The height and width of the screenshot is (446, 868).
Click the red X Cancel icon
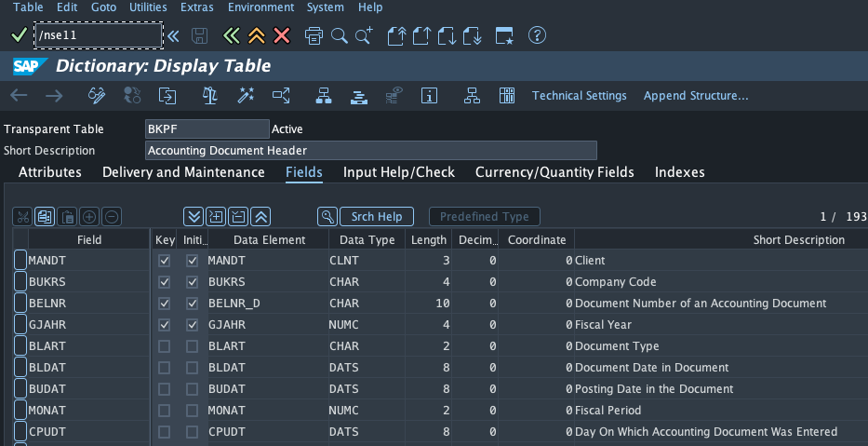(282, 36)
